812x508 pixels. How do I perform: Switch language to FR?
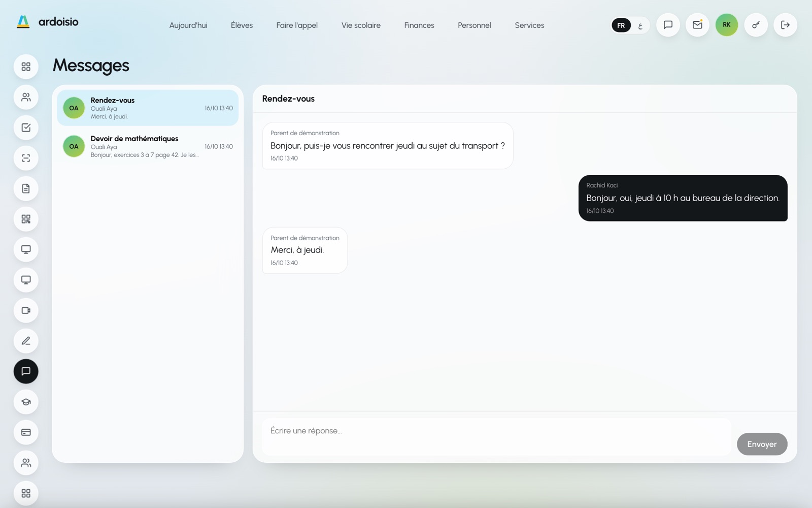(x=621, y=25)
